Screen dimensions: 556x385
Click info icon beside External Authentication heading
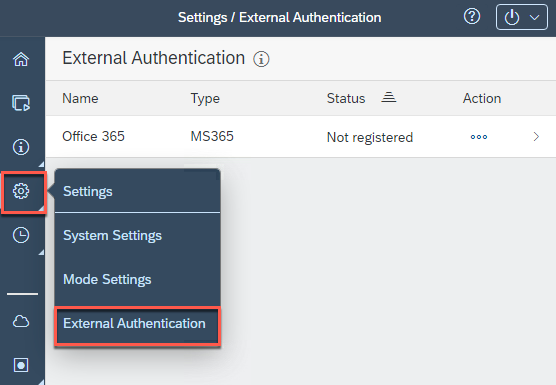(261, 59)
